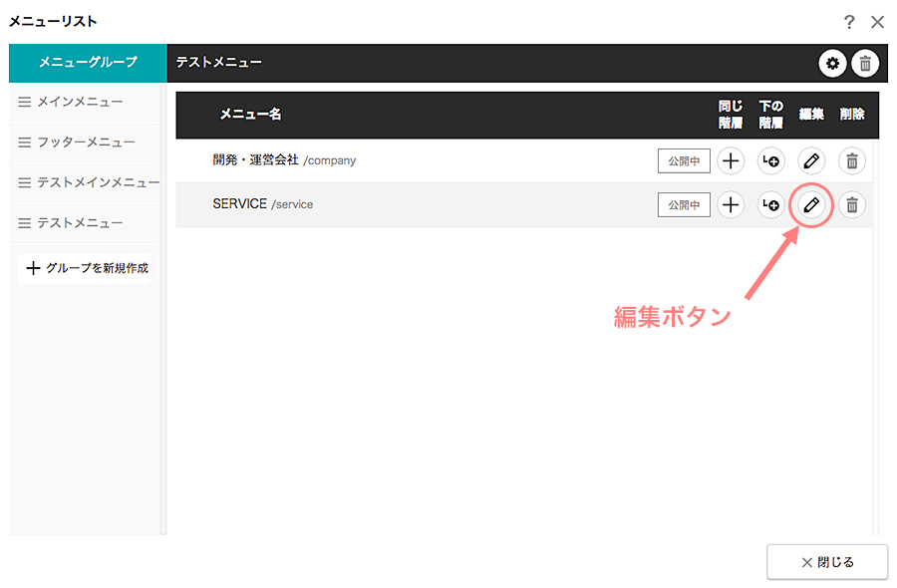Viewport: 897px width, 588px height.
Task: Click drag handle icon of フッターメニュー
Action: [x=25, y=143]
